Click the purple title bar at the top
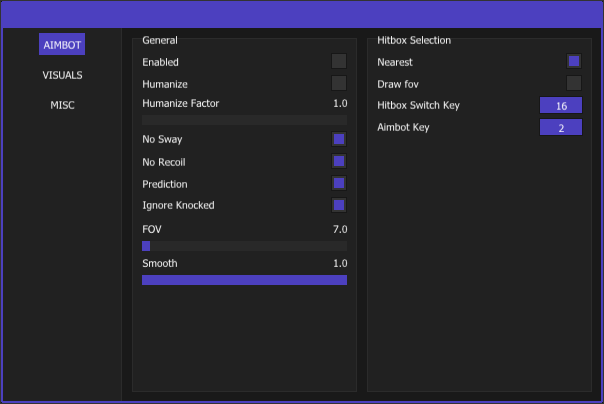 (302, 14)
